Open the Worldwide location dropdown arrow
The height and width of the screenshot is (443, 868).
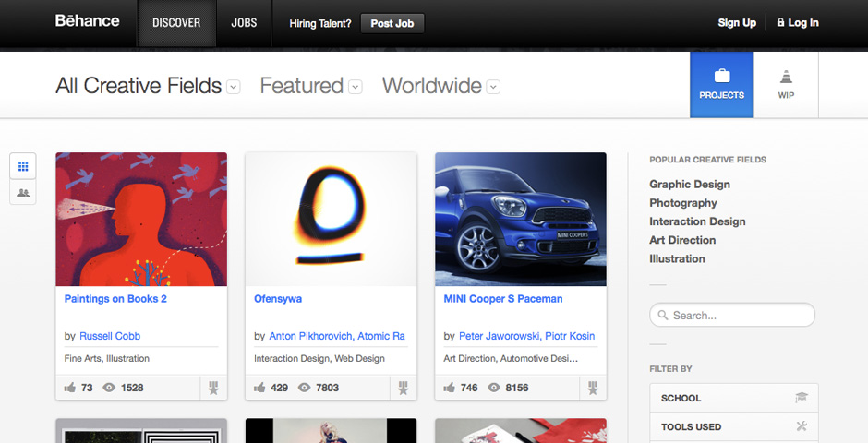pos(493,87)
